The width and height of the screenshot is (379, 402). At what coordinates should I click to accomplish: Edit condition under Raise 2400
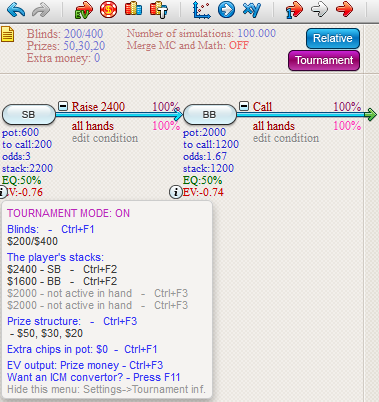click(105, 138)
